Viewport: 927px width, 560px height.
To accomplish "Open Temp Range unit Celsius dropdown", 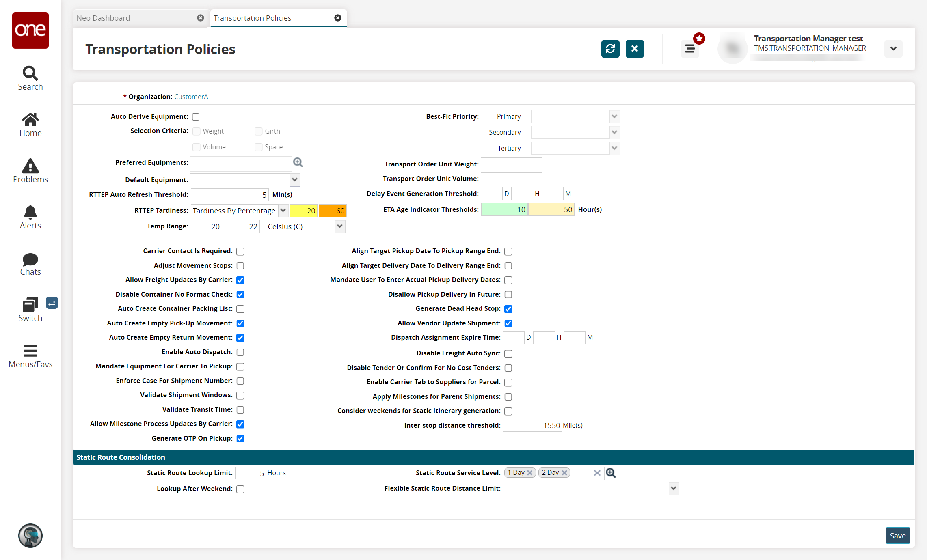I will [x=340, y=226].
